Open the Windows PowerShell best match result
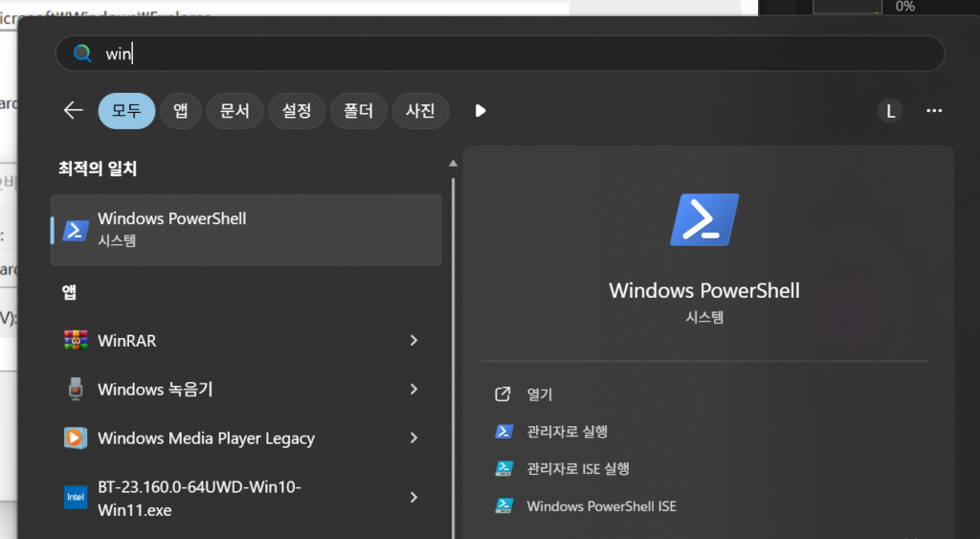 coord(246,230)
